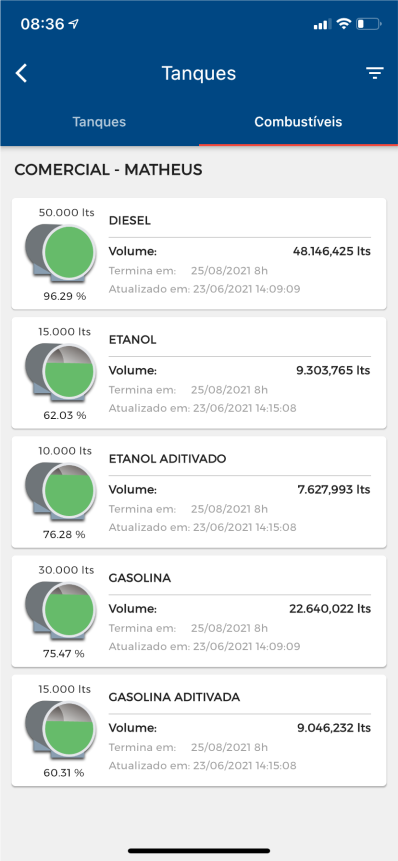Tap the Gasolina Aditivada tank gauge icon

(60, 728)
